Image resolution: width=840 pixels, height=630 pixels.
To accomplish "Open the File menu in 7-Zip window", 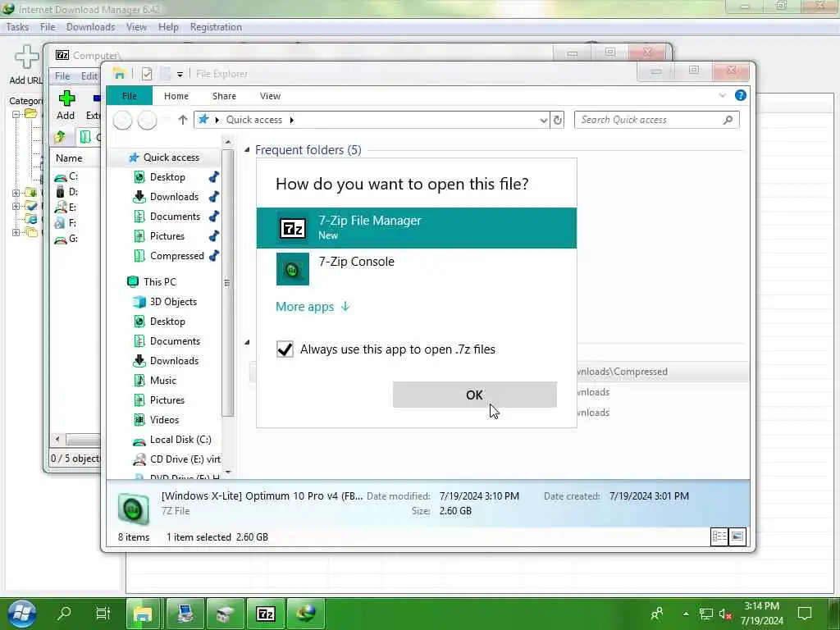I will click(62, 76).
